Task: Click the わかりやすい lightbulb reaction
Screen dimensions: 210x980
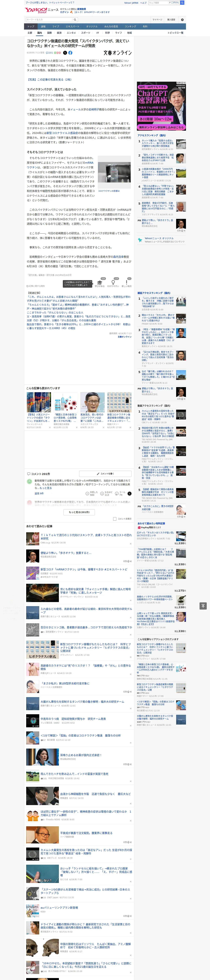Action: click(113, 283)
